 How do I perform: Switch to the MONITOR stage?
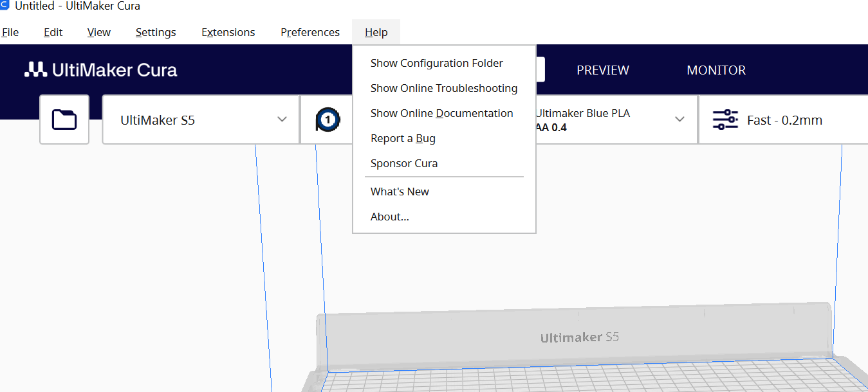tap(716, 70)
